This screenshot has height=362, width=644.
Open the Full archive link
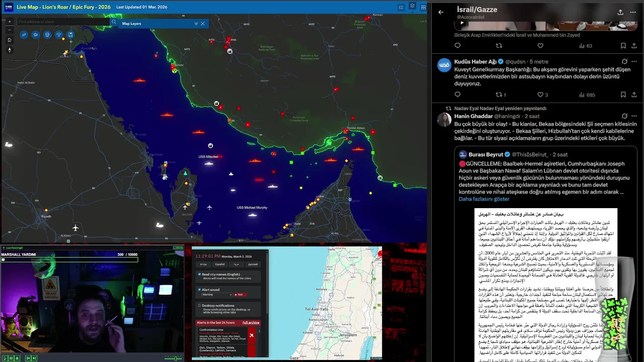(x=251, y=322)
